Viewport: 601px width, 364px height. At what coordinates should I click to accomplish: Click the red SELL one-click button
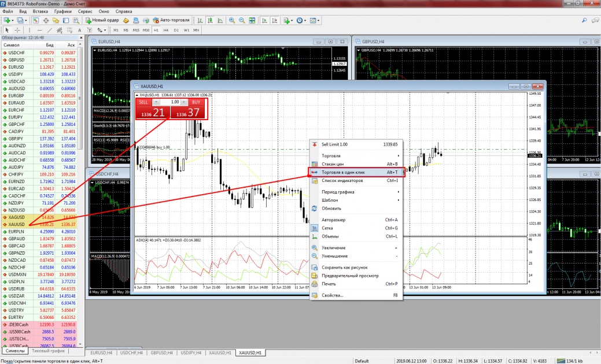point(144,102)
